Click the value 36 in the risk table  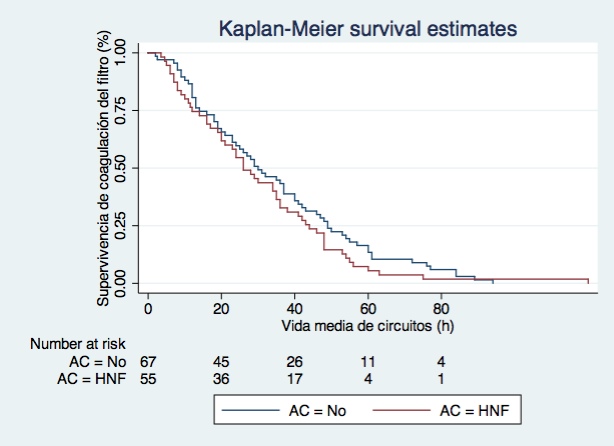[x=221, y=378]
